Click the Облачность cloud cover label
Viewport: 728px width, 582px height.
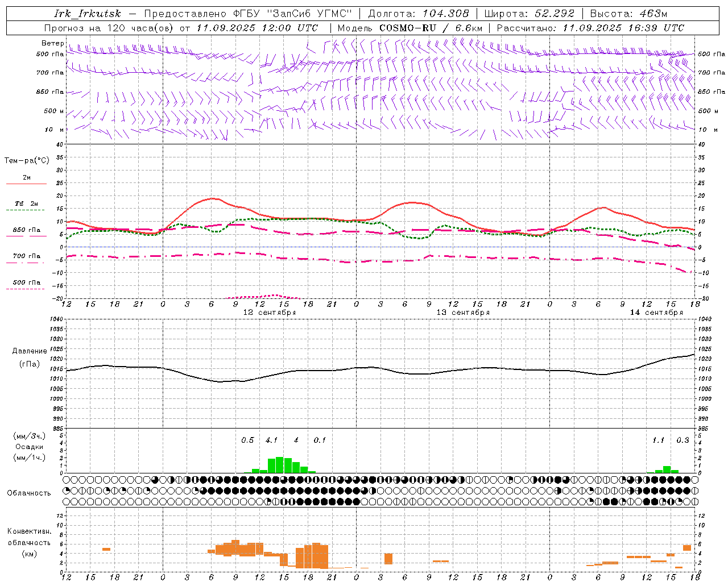(29, 493)
